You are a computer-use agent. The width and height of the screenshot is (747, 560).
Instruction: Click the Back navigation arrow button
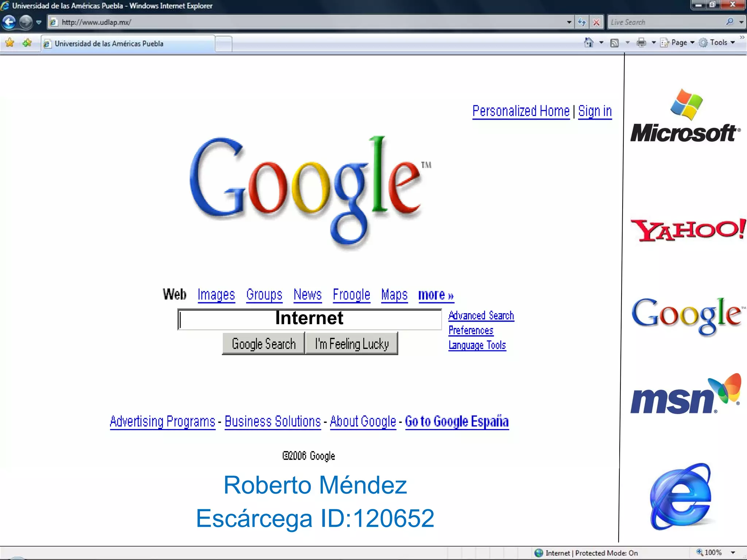(x=9, y=22)
